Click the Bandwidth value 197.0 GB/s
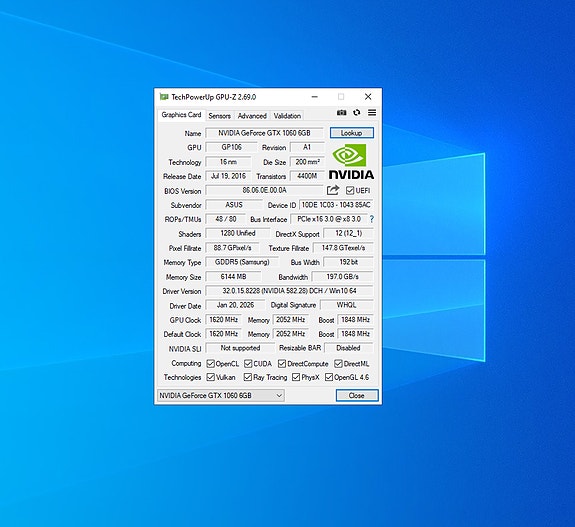Viewport: 575px width, 527px height. pos(343,277)
